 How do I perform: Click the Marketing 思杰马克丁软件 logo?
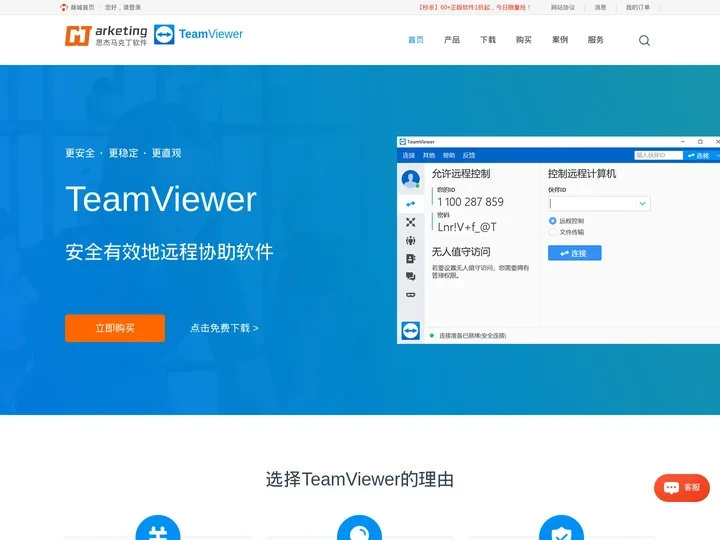point(106,36)
